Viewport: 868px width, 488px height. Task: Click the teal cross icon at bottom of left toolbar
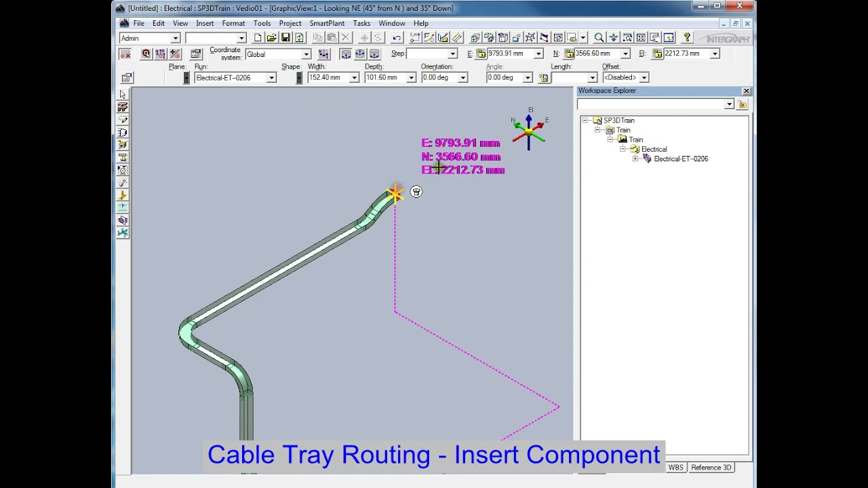coord(123,232)
